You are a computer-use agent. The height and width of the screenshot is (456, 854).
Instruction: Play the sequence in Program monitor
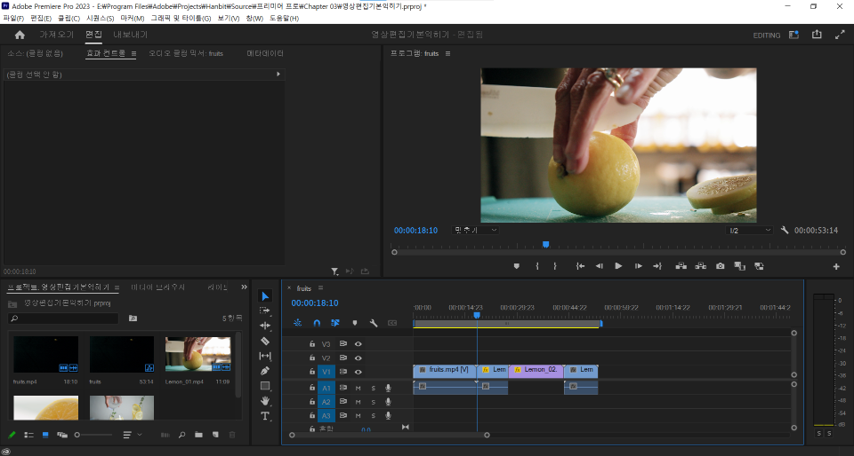click(x=618, y=266)
